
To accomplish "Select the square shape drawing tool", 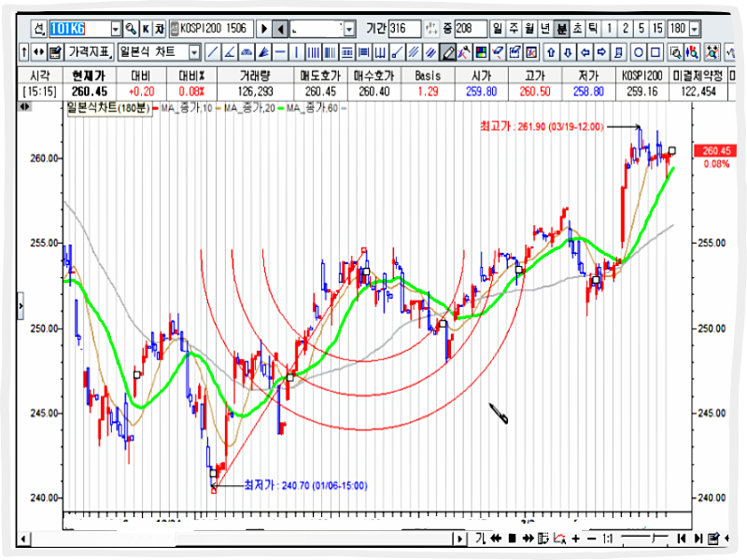I will tap(655, 52).
